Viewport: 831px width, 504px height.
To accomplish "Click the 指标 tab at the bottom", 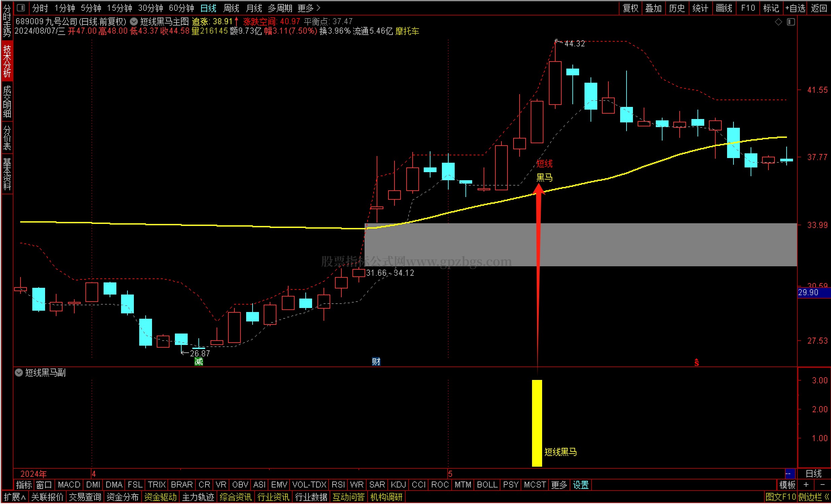I will [24, 485].
